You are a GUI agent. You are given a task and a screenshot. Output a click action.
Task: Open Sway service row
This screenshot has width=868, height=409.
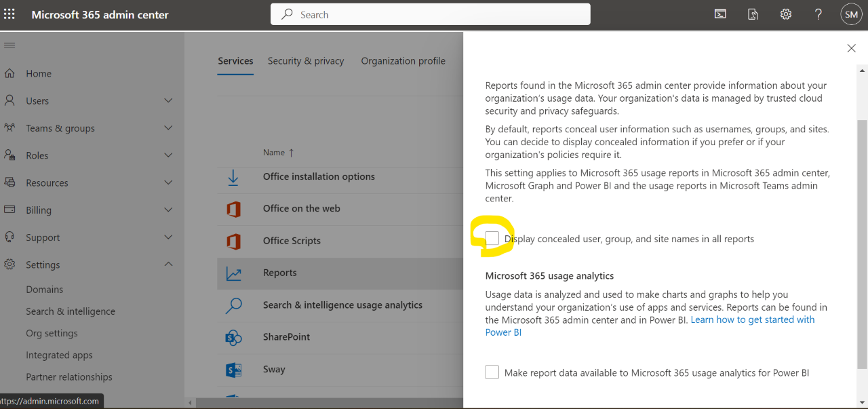[x=340, y=370]
